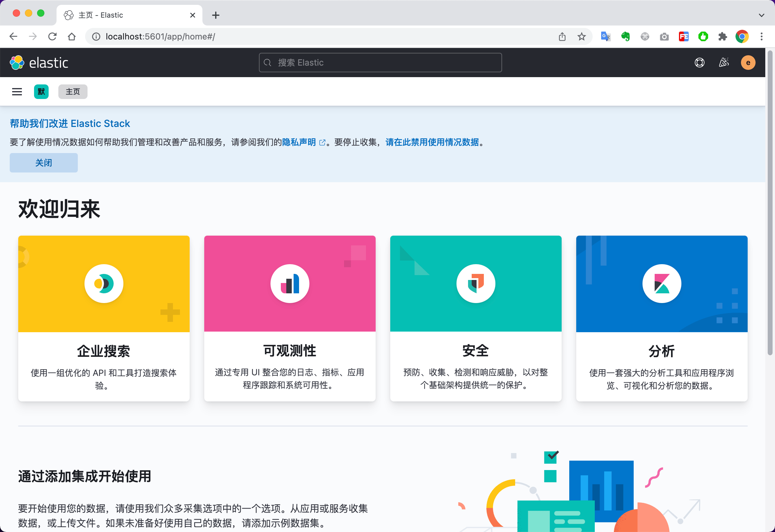Focus the 搜索 Elastic search field

[x=380, y=63]
